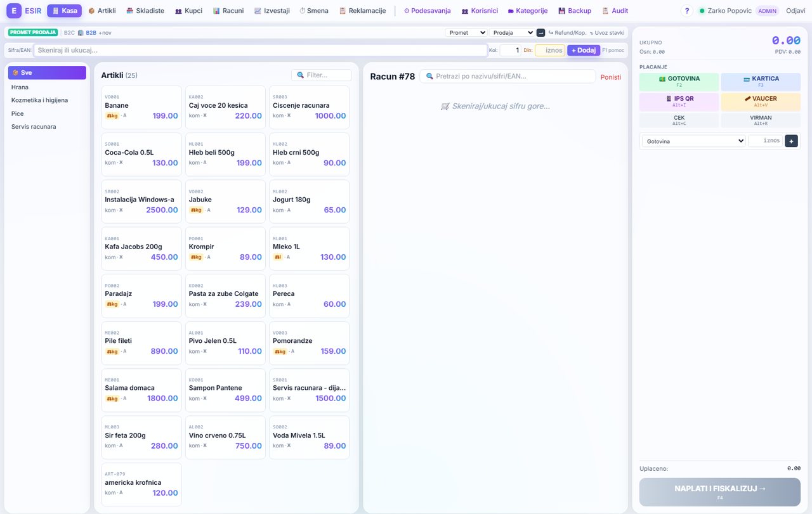Click the ticket icon on VAUCER

coord(748,99)
